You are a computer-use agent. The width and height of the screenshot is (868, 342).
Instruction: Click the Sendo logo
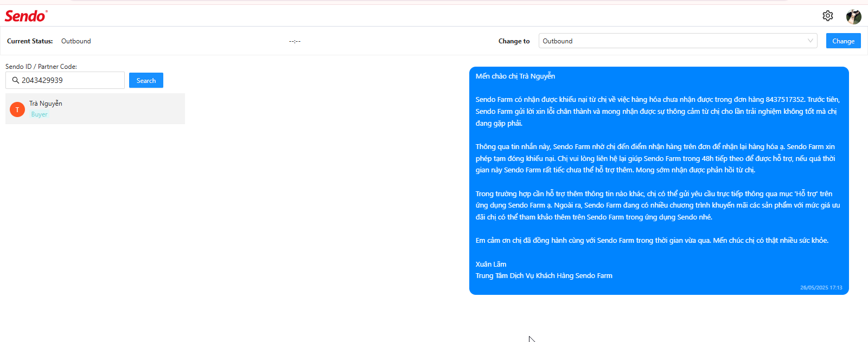[26, 16]
